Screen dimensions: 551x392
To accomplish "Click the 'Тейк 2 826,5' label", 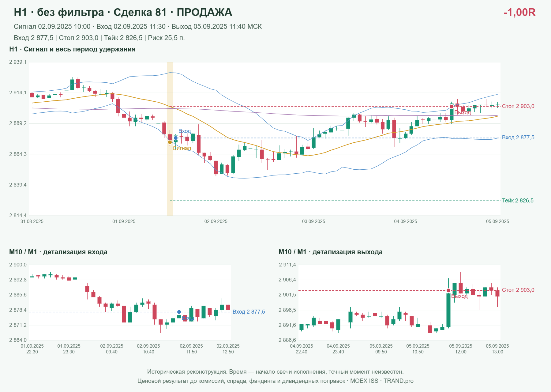I will (518, 201).
